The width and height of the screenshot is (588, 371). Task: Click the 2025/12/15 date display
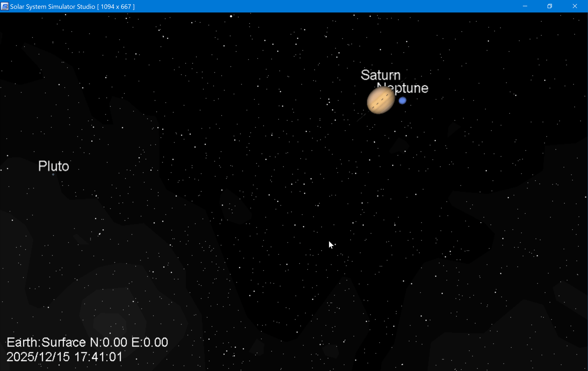coord(38,357)
